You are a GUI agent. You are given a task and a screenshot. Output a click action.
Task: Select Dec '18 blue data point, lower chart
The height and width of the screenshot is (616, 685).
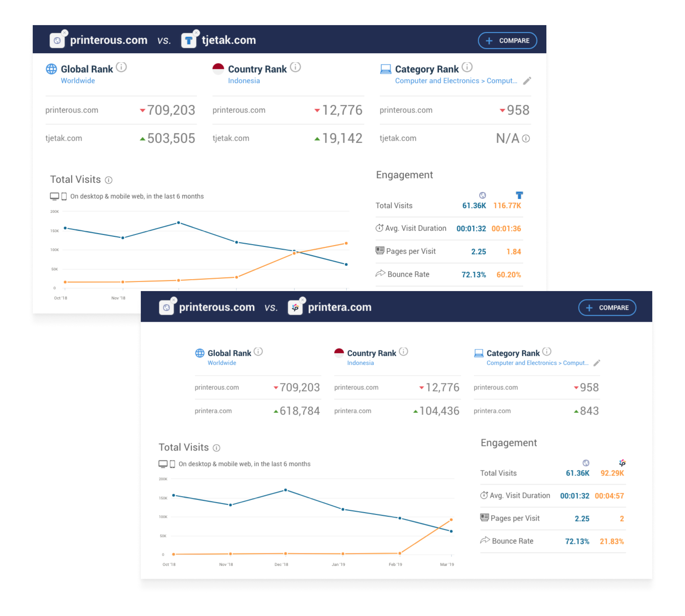285,490
